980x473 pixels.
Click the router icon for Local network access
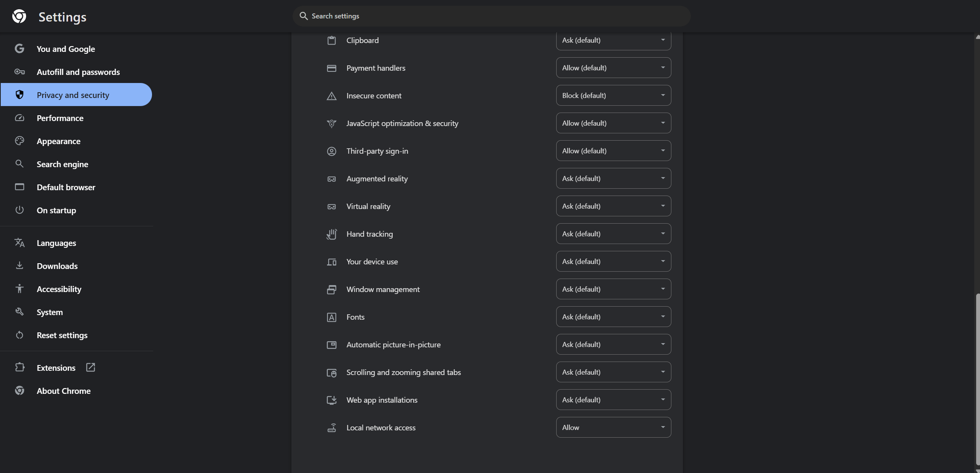pos(332,428)
